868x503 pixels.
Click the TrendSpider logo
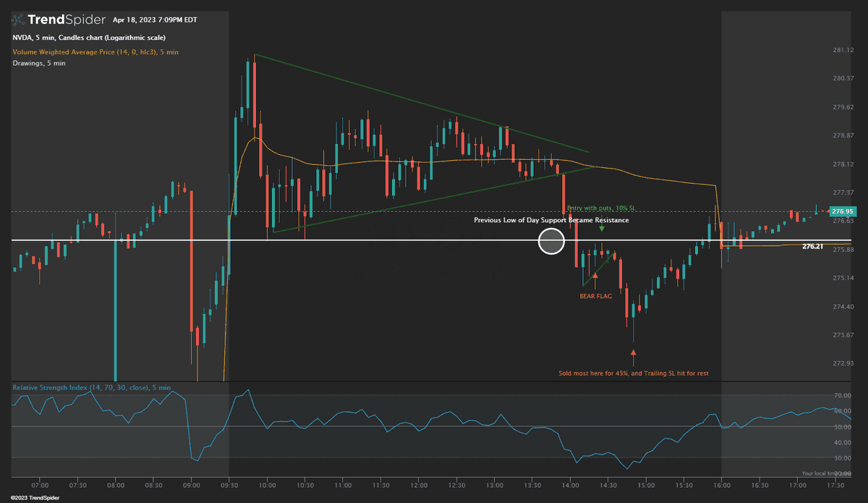point(57,20)
